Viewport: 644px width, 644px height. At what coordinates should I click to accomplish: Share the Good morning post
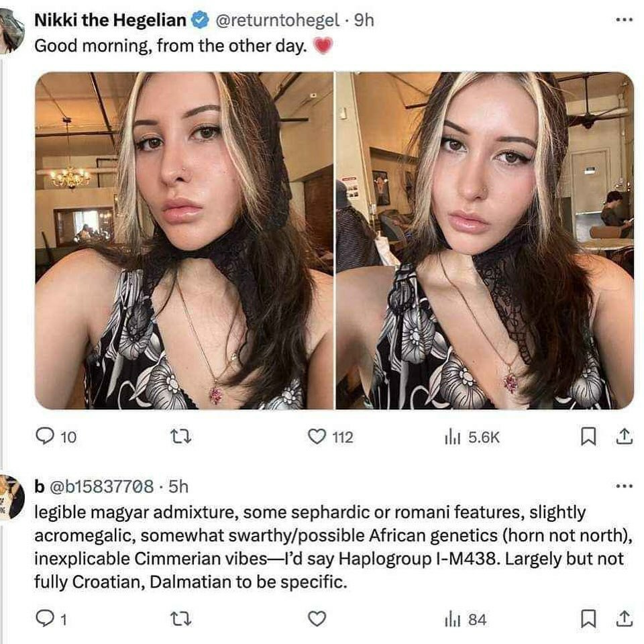(624, 437)
